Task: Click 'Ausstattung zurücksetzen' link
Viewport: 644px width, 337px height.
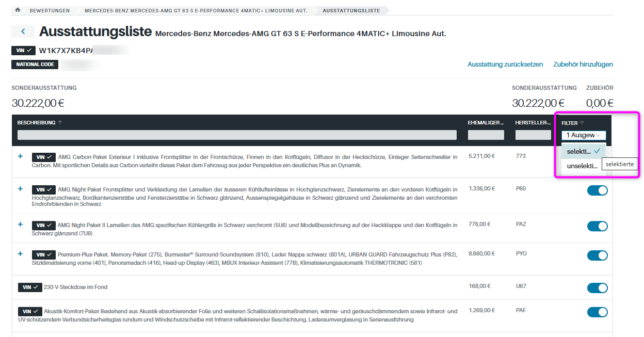Action: tap(505, 65)
